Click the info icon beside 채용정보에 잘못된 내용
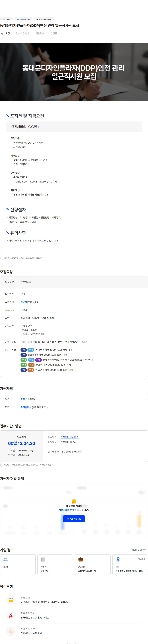This screenshot has height=644, width=148. [2, 258]
